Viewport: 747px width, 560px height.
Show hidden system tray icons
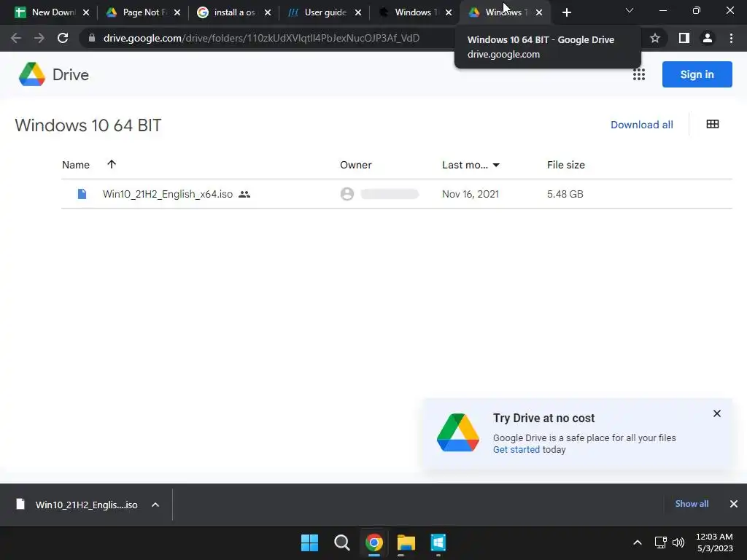pyautogui.click(x=638, y=542)
